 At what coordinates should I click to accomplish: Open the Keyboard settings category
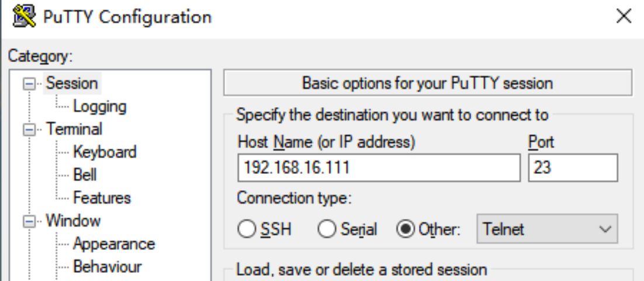click(105, 152)
